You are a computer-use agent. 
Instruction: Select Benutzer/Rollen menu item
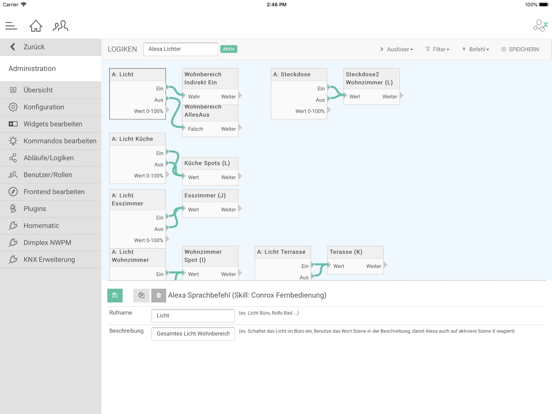click(x=51, y=175)
